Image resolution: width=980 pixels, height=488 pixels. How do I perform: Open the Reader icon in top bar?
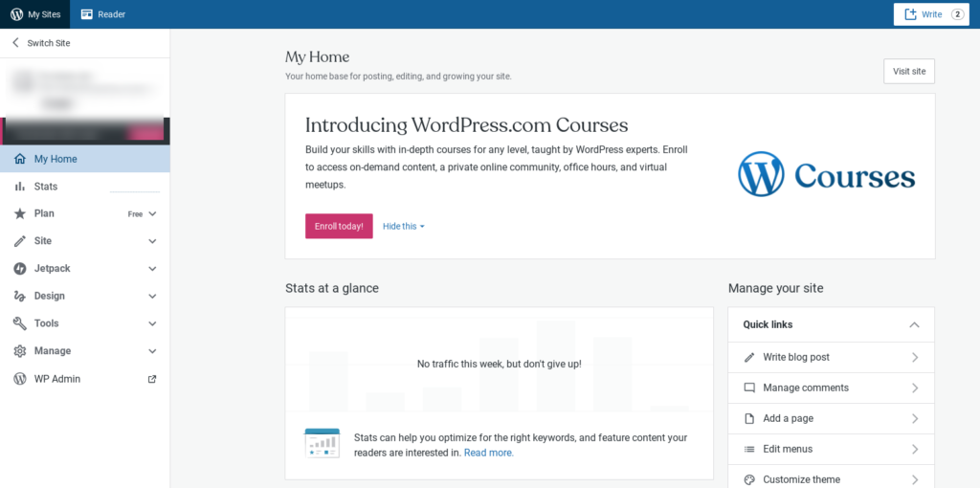tap(87, 14)
